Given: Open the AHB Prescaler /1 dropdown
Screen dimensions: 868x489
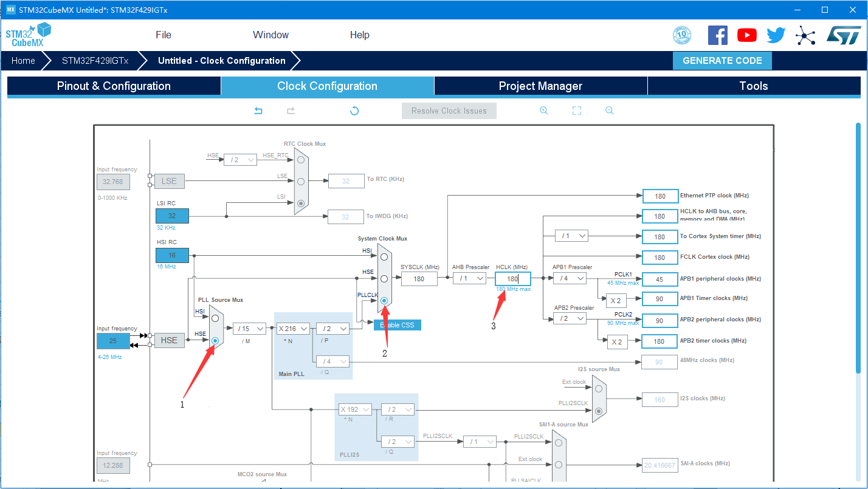Looking at the screenshot, I should click(469, 278).
